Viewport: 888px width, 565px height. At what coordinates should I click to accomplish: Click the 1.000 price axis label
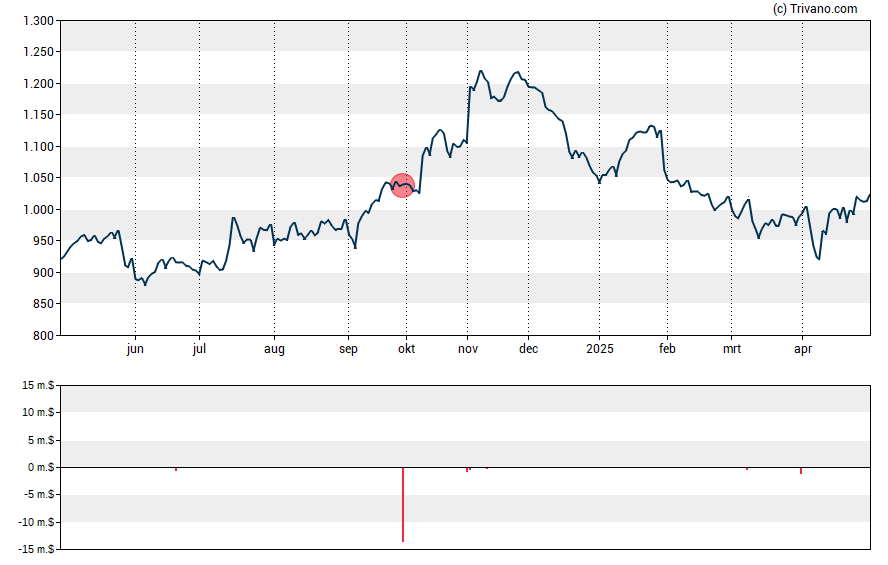click(38, 209)
